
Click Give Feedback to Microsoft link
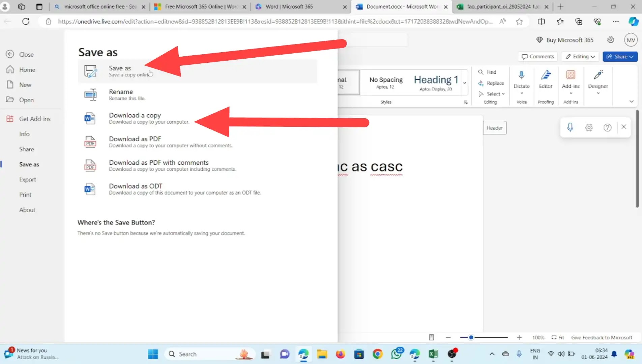602,337
